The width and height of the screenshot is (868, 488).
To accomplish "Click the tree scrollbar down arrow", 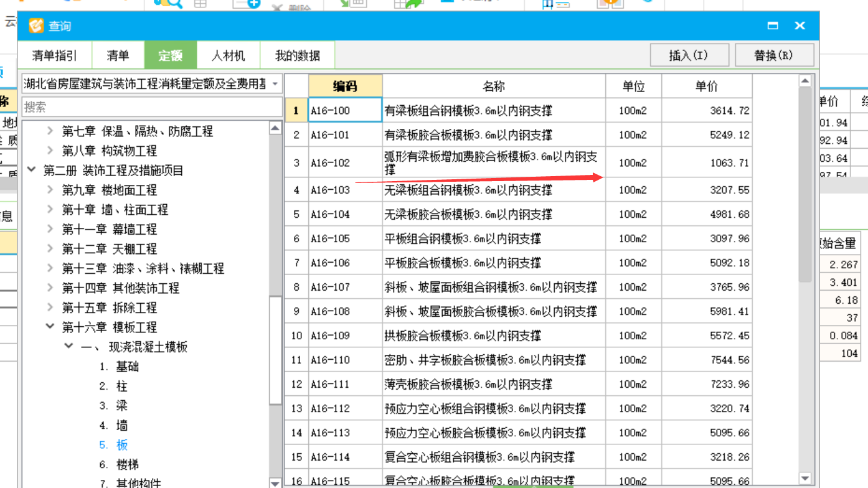I will click(275, 482).
